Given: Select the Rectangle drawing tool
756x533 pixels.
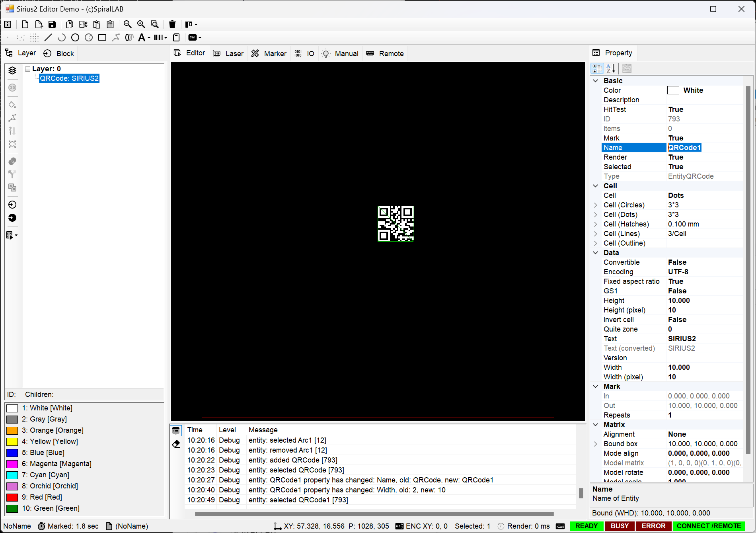Looking at the screenshot, I should (x=102, y=37).
